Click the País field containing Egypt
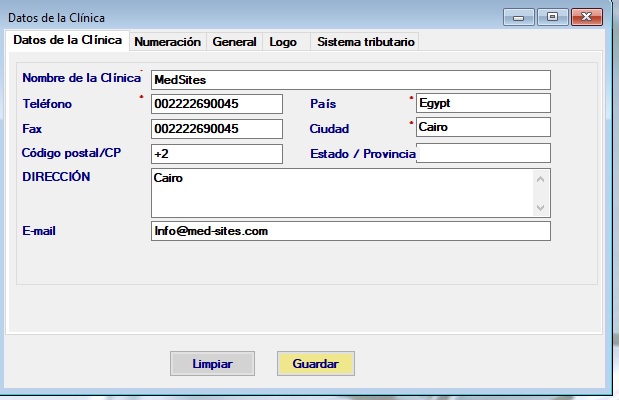619x400 pixels. click(x=483, y=103)
